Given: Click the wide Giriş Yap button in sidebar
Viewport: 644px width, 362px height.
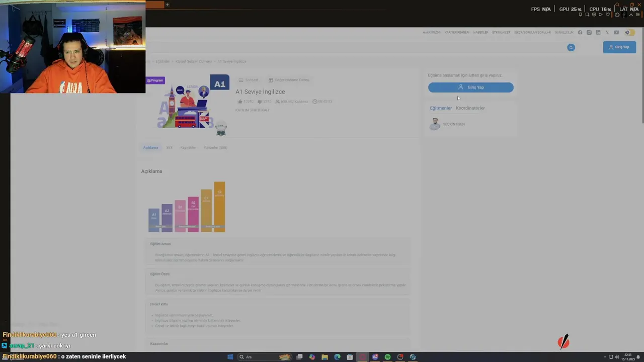Looking at the screenshot, I should pyautogui.click(x=471, y=87).
